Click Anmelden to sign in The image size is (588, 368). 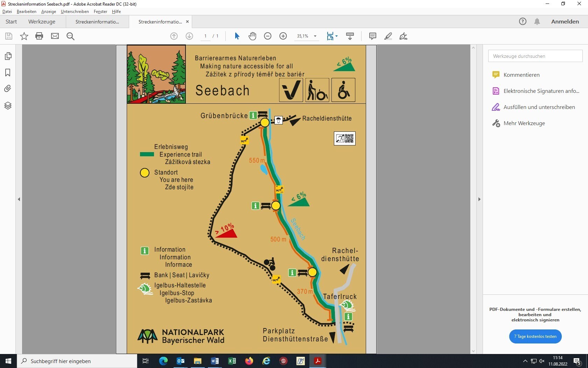click(565, 22)
